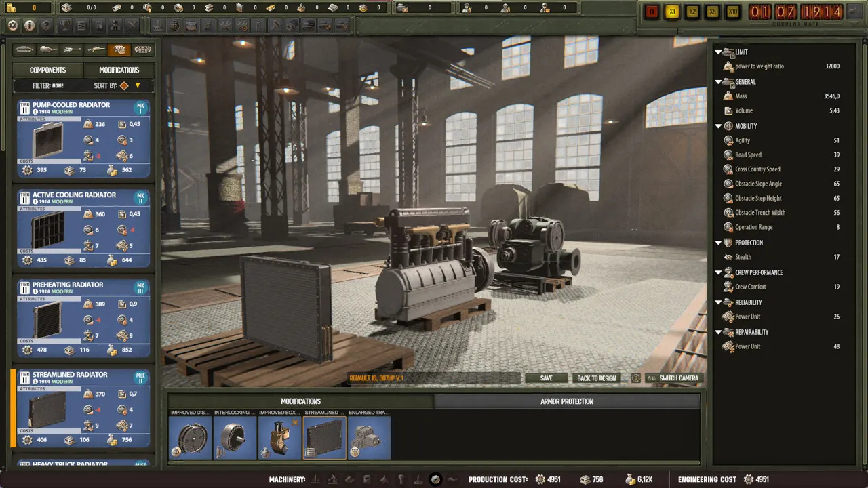Select the Active Cooling Radiator card

84,228
